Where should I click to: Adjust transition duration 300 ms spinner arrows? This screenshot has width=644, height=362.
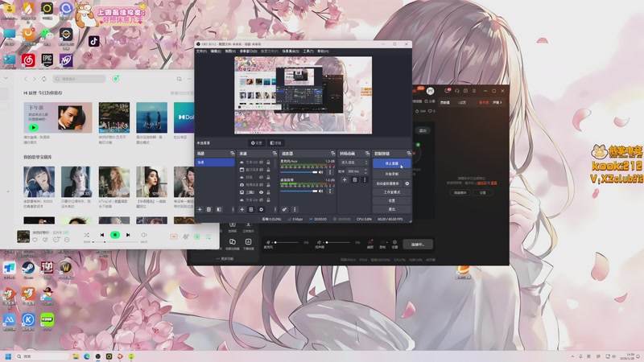366,171
